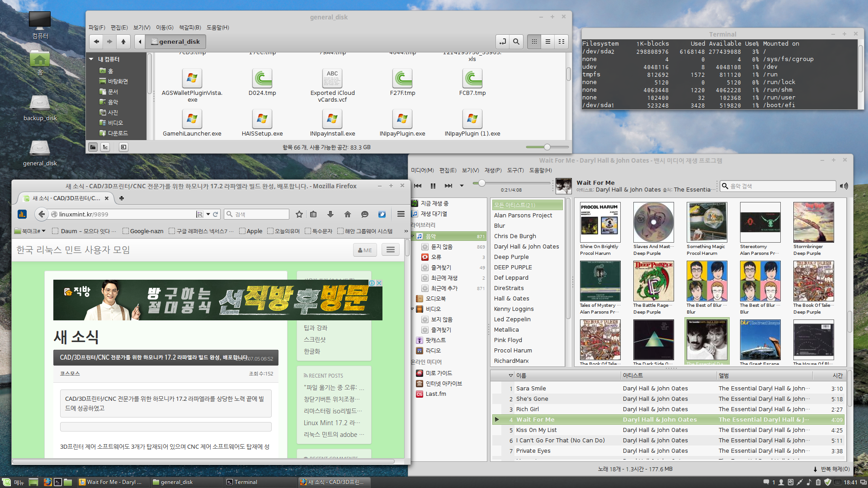Filter by artist 'Deep Purple' in Banshee
868x488 pixels.
(x=511, y=257)
